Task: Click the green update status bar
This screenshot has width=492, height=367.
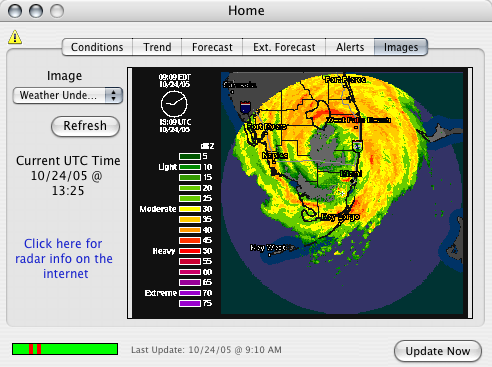Action: pos(65,349)
